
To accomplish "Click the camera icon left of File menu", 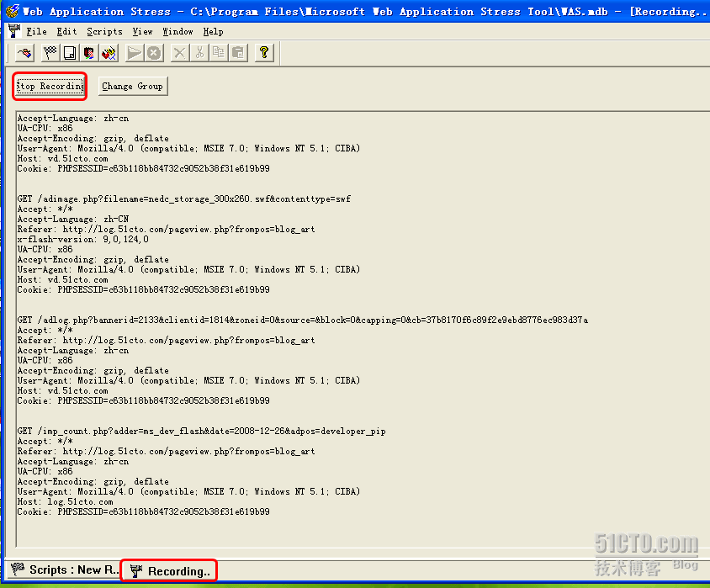I will point(14,31).
